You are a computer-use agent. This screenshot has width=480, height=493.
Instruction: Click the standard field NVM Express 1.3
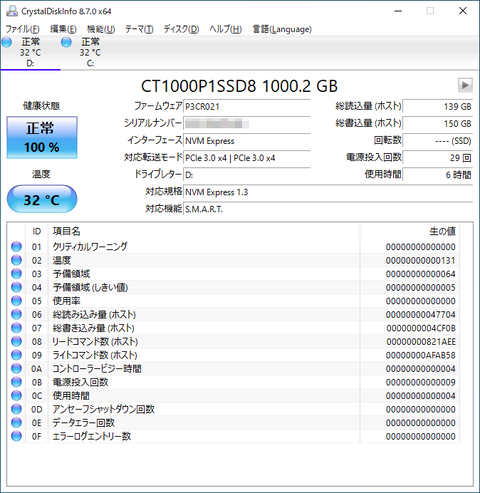tap(328, 192)
